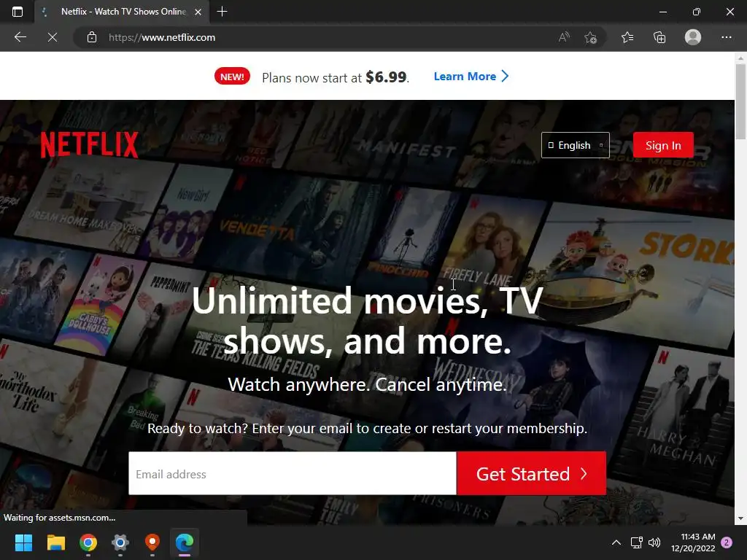Click the scrollbar up arrow
The width and height of the screenshot is (747, 560).
coord(740,58)
